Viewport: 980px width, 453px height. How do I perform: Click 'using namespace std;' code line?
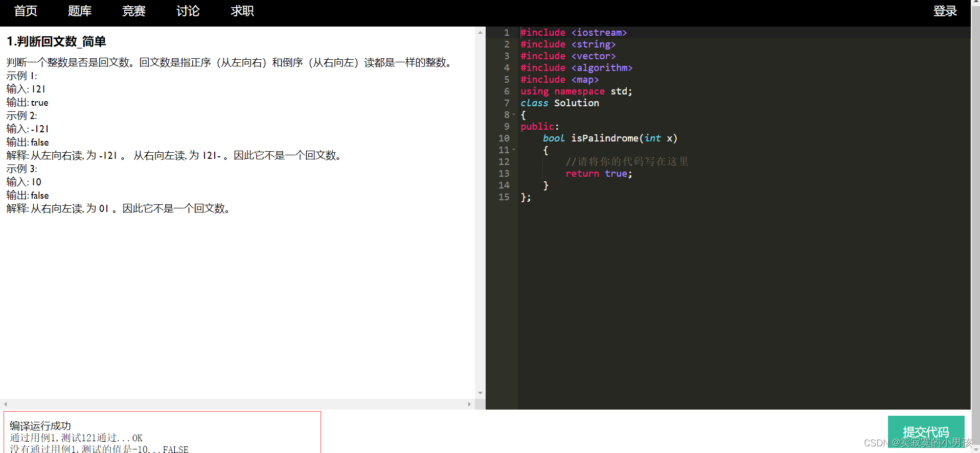(576, 91)
